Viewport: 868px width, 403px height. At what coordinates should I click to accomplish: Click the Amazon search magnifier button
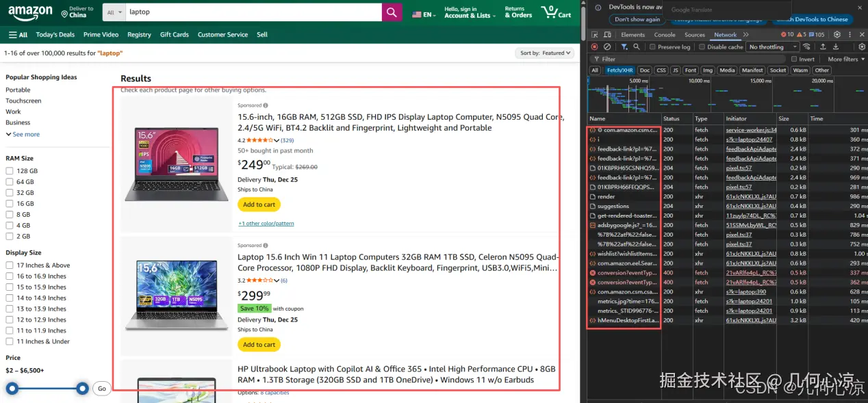click(x=392, y=12)
